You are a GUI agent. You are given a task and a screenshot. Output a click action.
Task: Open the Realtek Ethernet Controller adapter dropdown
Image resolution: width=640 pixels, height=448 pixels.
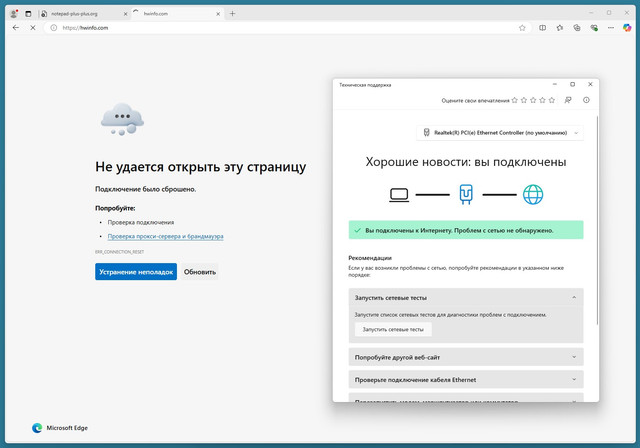500,133
